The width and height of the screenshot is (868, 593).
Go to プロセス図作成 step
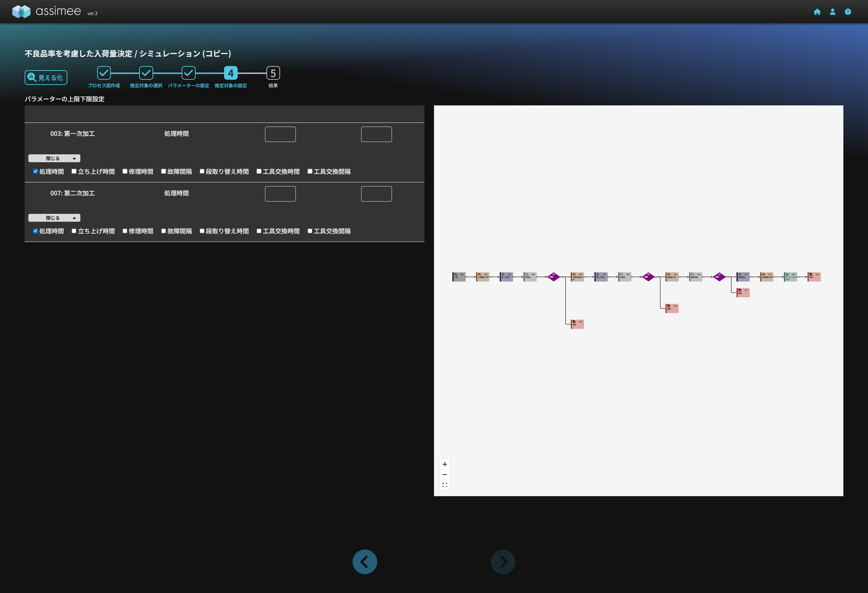point(104,73)
